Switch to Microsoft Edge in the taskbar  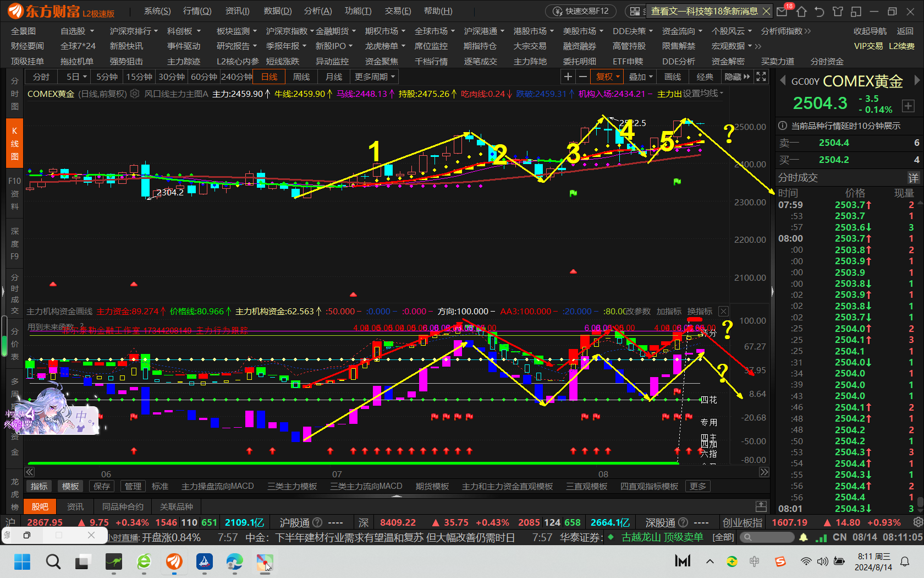(235, 562)
